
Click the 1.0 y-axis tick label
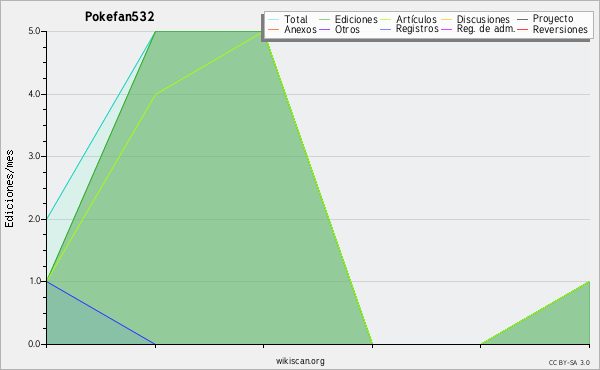34,281
